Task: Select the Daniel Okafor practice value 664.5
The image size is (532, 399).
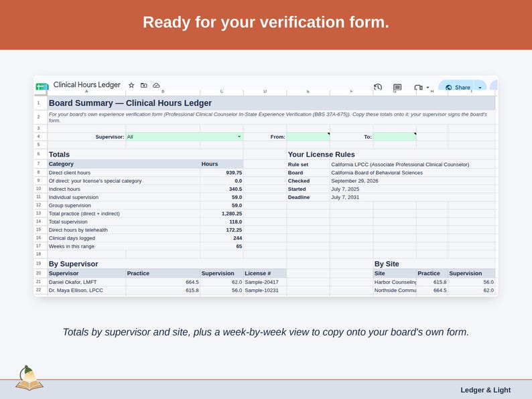Action: click(163, 282)
